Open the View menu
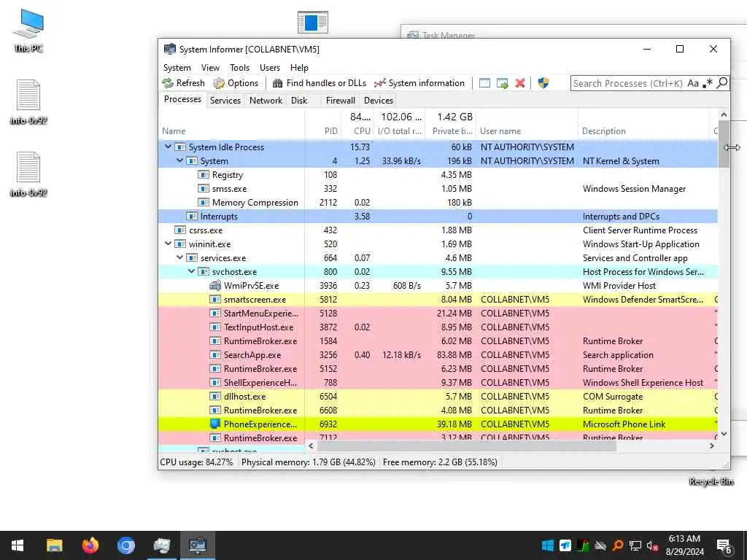747x560 pixels. point(210,68)
